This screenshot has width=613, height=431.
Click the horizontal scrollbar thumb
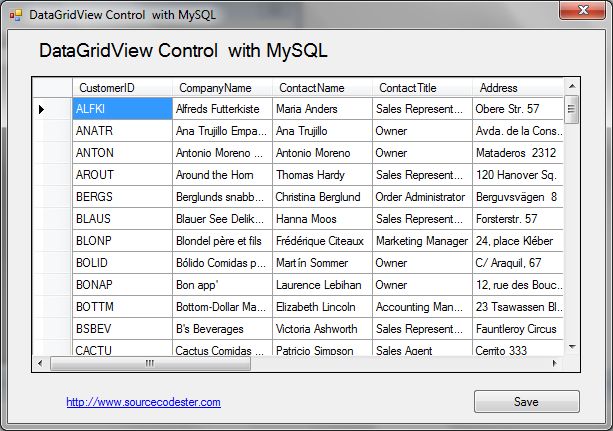[150, 364]
